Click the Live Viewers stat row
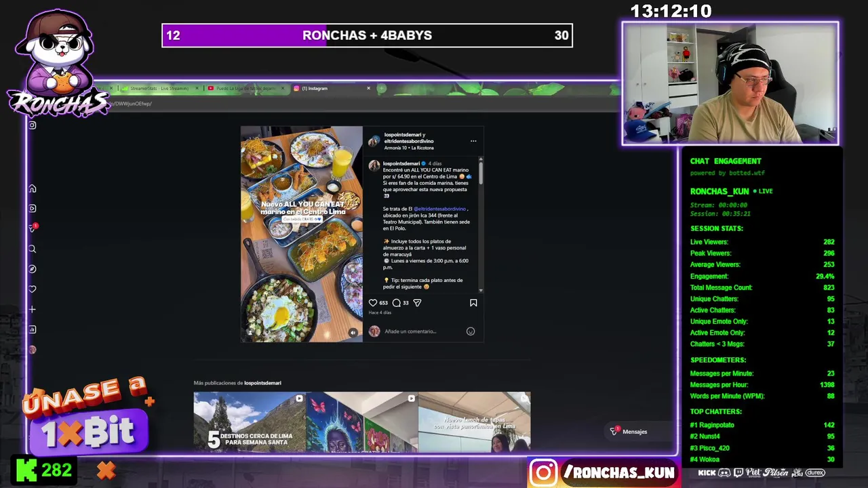The image size is (868, 488). [762, 242]
